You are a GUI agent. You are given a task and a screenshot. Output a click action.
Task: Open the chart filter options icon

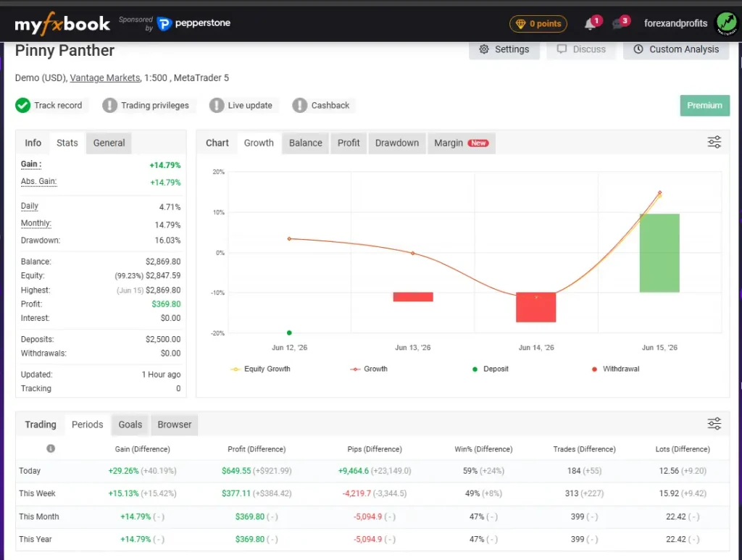pyautogui.click(x=714, y=142)
